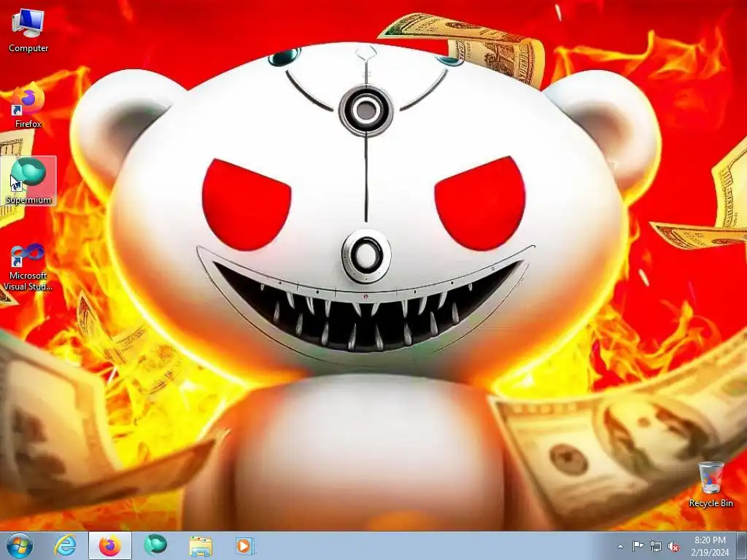
Task: Open the Windows Start menu
Action: (x=20, y=545)
